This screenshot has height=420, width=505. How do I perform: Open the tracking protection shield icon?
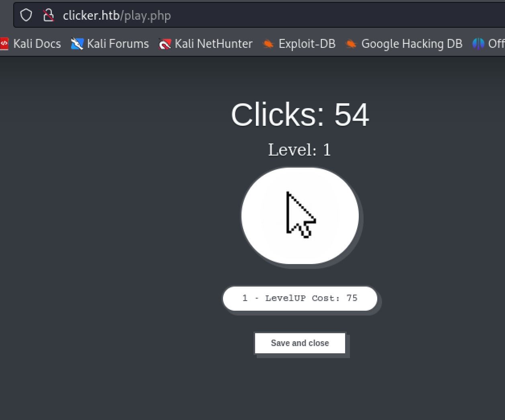(26, 15)
